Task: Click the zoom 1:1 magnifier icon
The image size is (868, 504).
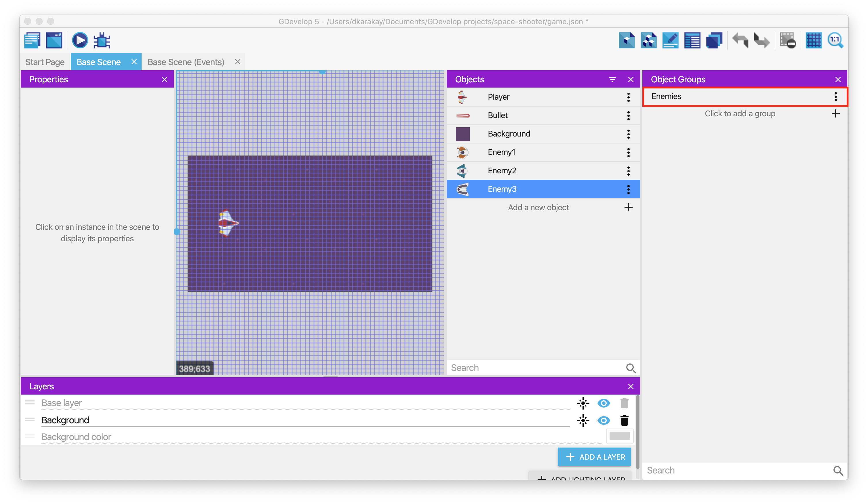Action: (x=835, y=41)
